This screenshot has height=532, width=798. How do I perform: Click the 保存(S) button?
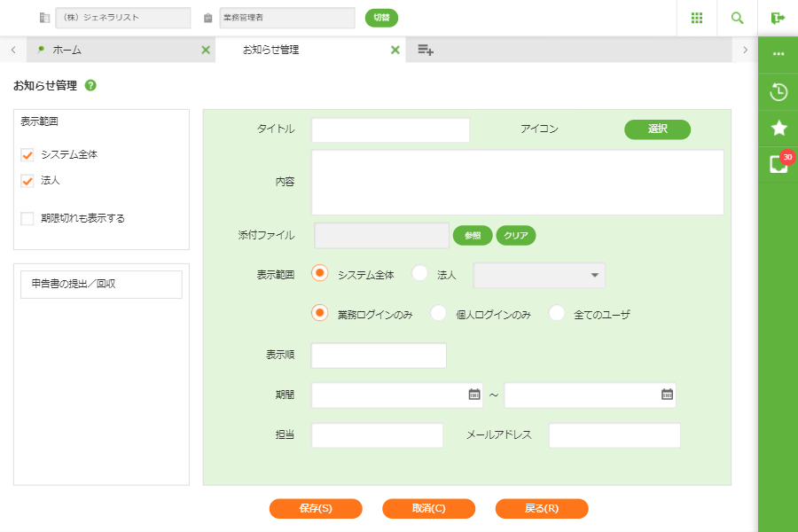coord(316,508)
